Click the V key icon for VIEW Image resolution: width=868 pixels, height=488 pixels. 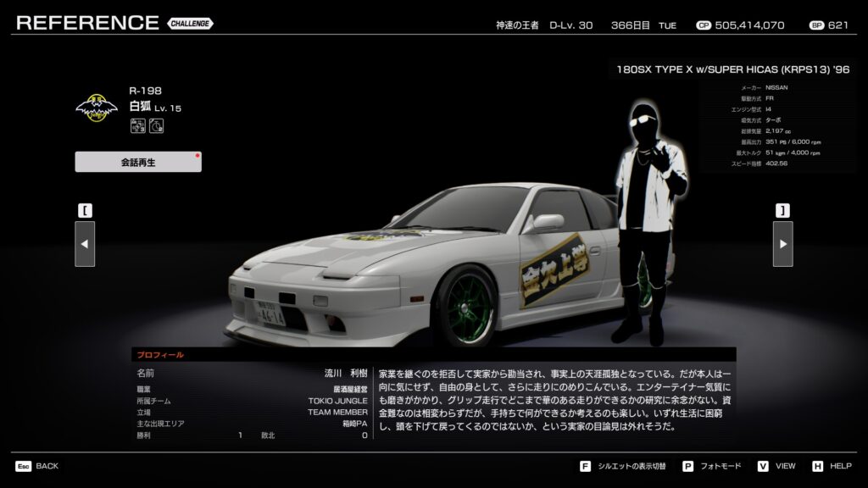point(763,466)
